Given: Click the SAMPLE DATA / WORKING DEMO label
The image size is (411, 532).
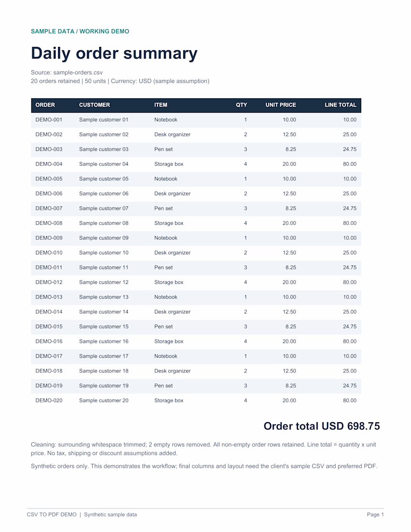Looking at the screenshot, I should [x=80, y=31].
